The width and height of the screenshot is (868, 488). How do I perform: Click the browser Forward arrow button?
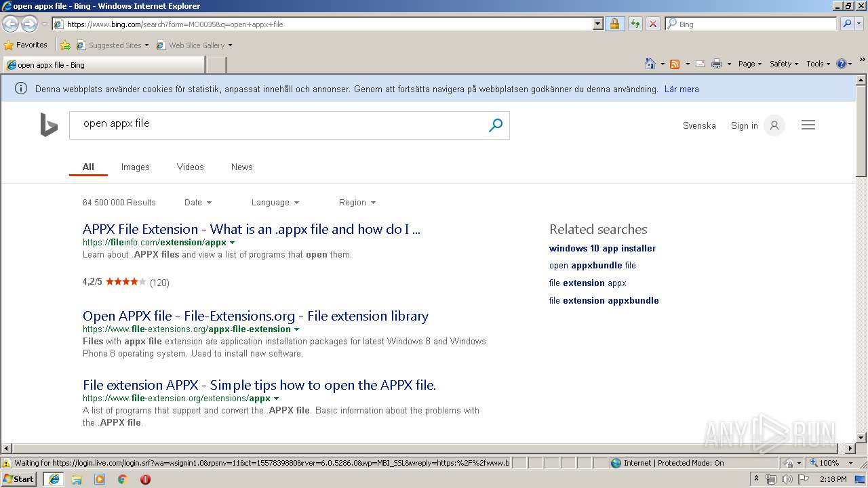tap(29, 24)
